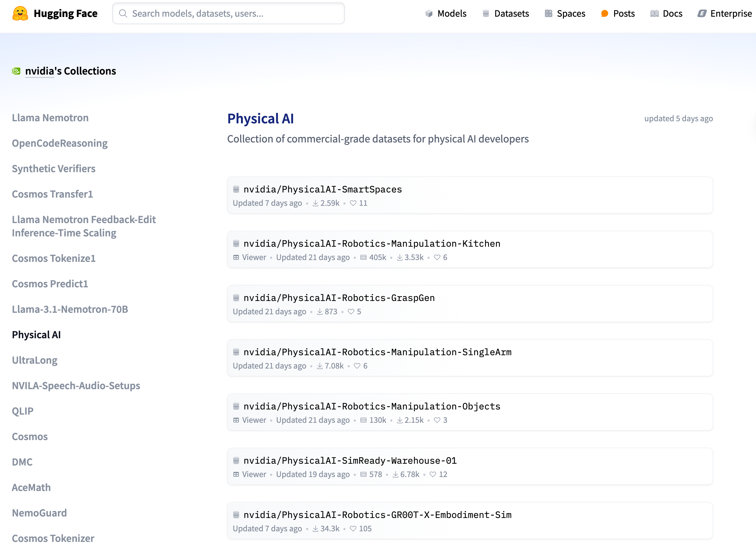Click the dataset icon beside PhysicalAI-Robotics-GraspGen
The width and height of the screenshot is (756, 551).
tap(236, 298)
